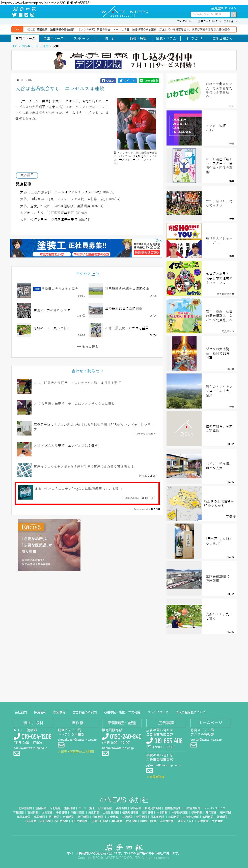The height and width of the screenshot is (868, 248).
Task: Expand the list with もっと読む
Action: tap(88, 346)
